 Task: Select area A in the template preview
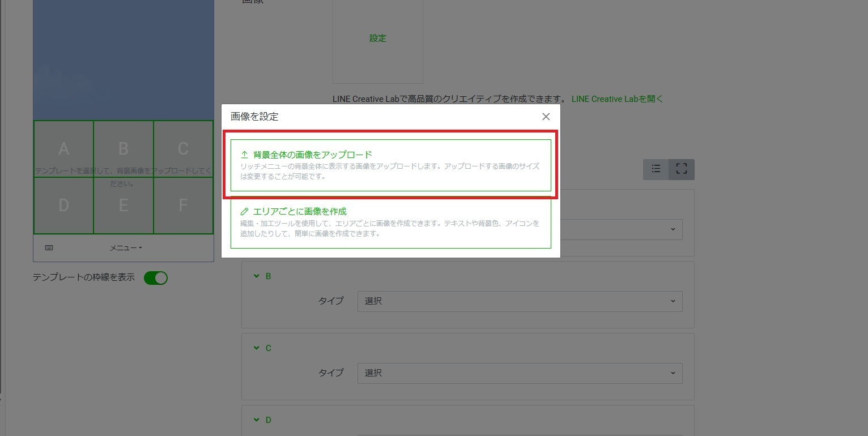pyautogui.click(x=63, y=149)
